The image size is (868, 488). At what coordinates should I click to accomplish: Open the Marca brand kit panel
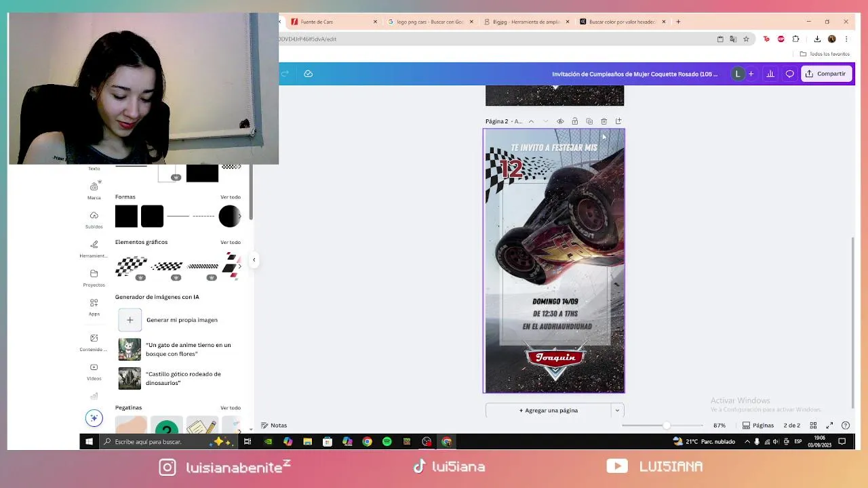pyautogui.click(x=94, y=190)
